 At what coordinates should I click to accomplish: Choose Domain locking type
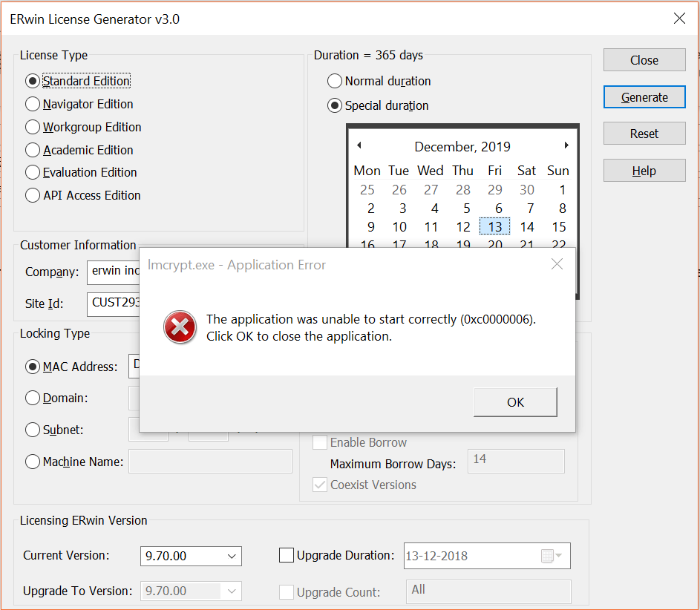point(32,398)
